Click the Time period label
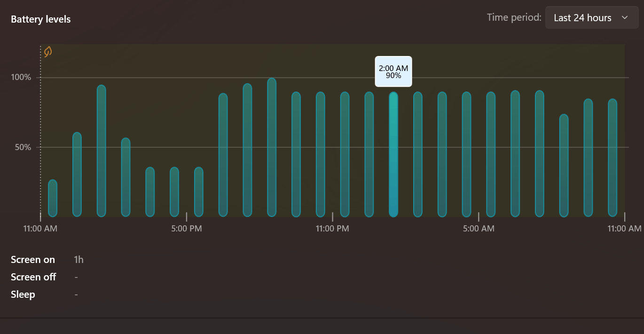This screenshot has width=644, height=334. (514, 17)
